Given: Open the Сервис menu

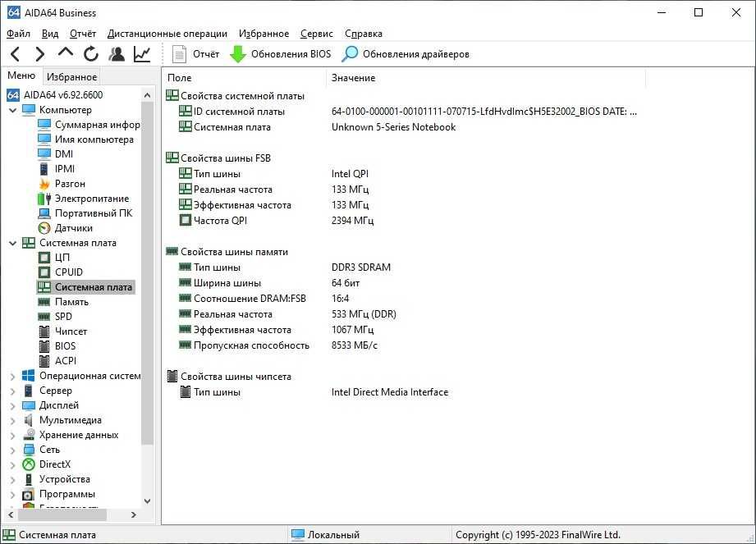Looking at the screenshot, I should pyautogui.click(x=316, y=34).
